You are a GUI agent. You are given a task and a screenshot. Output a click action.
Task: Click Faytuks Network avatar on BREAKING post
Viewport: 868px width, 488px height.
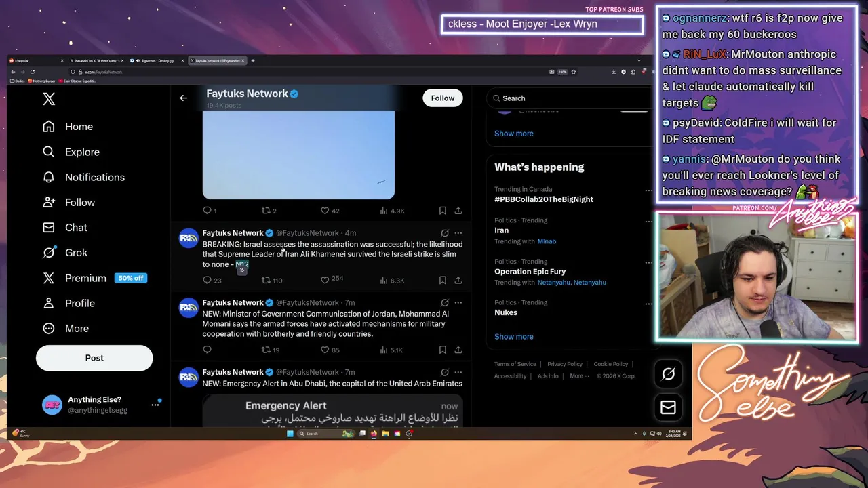coord(188,238)
